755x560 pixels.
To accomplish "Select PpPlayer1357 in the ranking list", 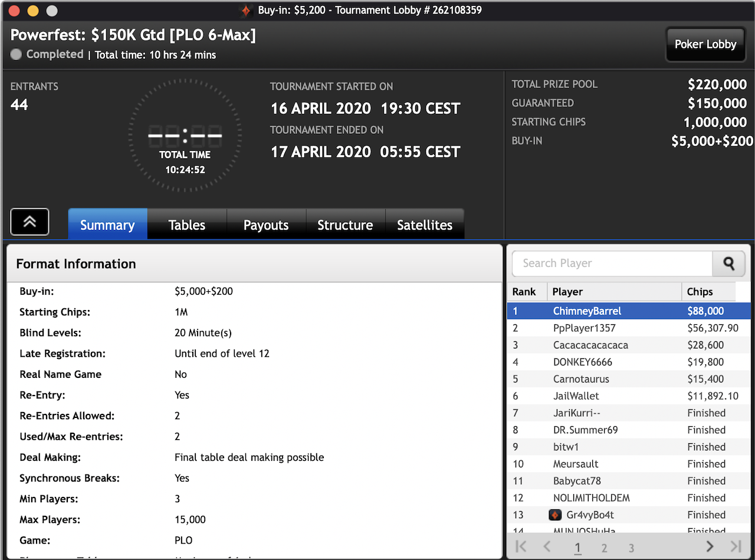I will 584,328.
